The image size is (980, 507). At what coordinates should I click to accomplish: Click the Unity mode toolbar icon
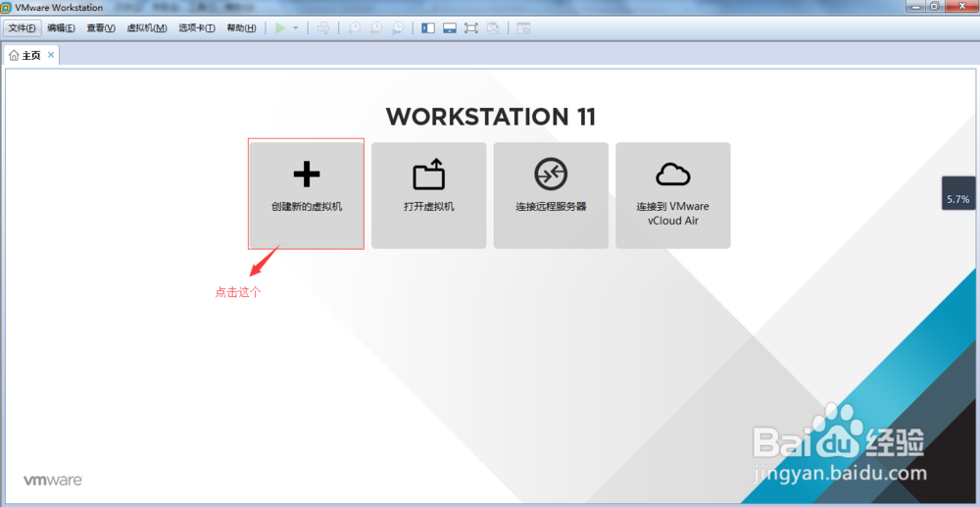click(493, 28)
